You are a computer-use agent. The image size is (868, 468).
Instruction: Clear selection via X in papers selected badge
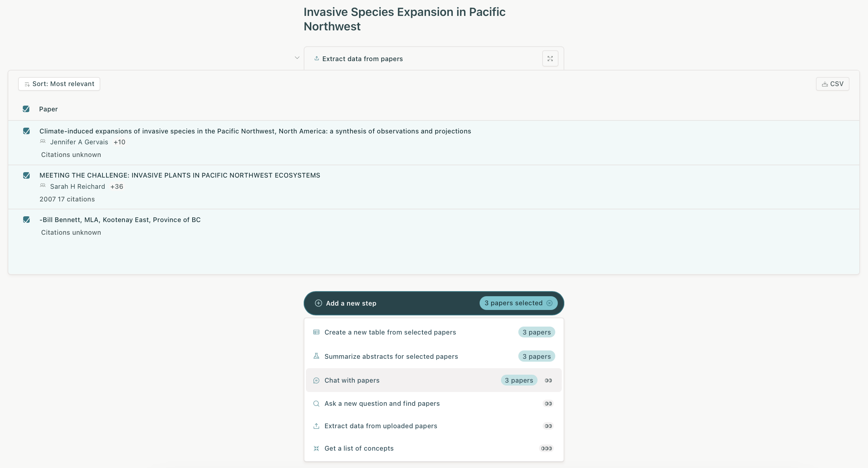[x=549, y=303]
